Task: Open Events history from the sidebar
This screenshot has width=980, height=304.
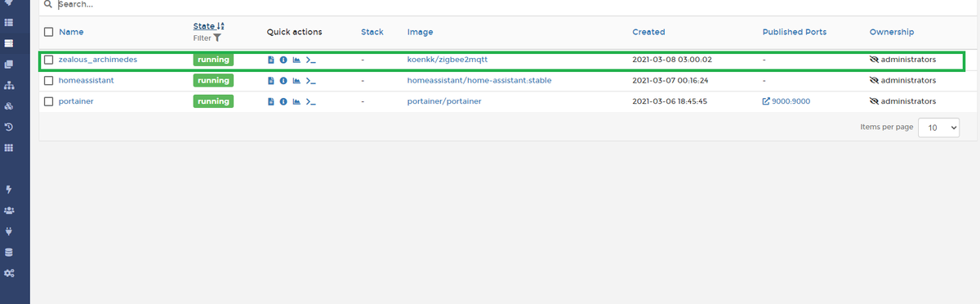Action: pos(9,127)
